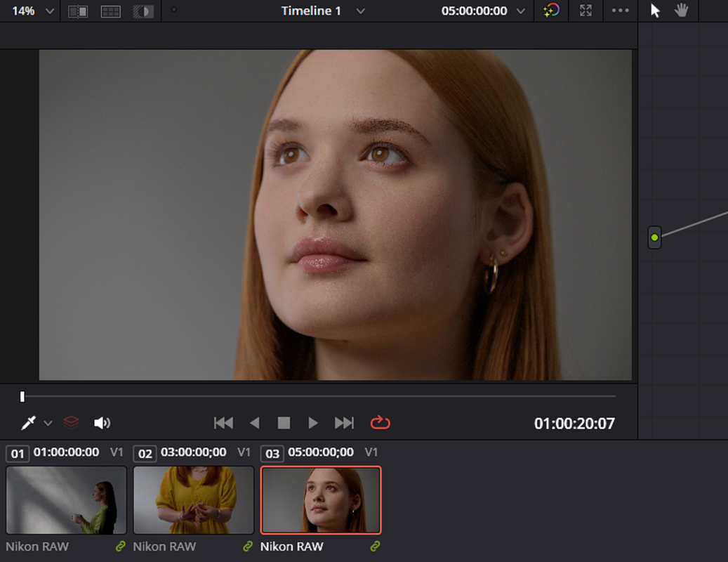Click the green node input connector
This screenshot has height=562, width=728.
coord(655,237)
